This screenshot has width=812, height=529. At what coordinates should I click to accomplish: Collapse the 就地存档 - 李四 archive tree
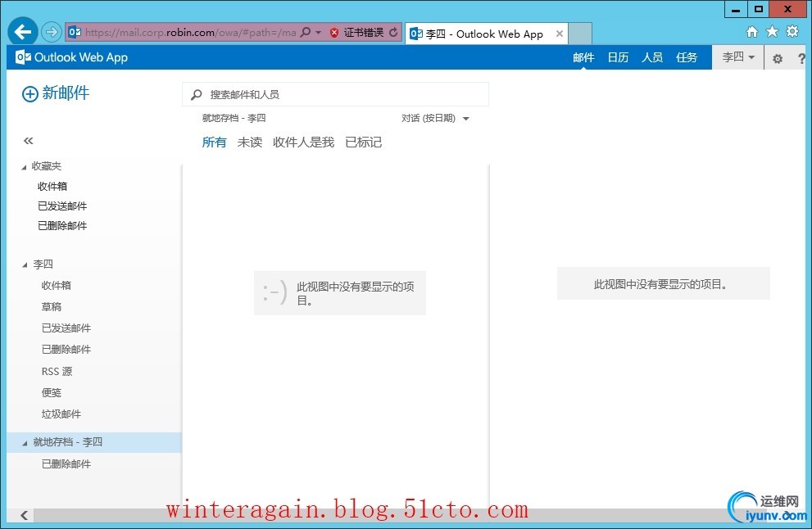tap(25, 443)
